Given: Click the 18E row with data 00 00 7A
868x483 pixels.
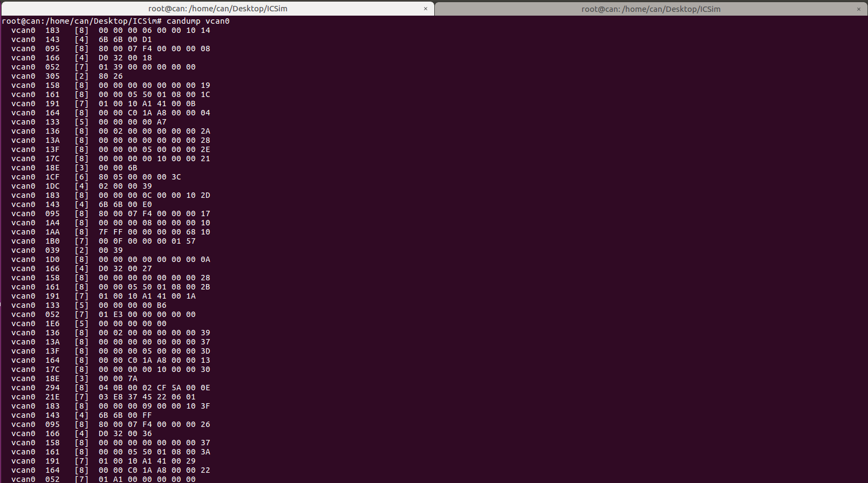Looking at the screenshot, I should (74, 378).
